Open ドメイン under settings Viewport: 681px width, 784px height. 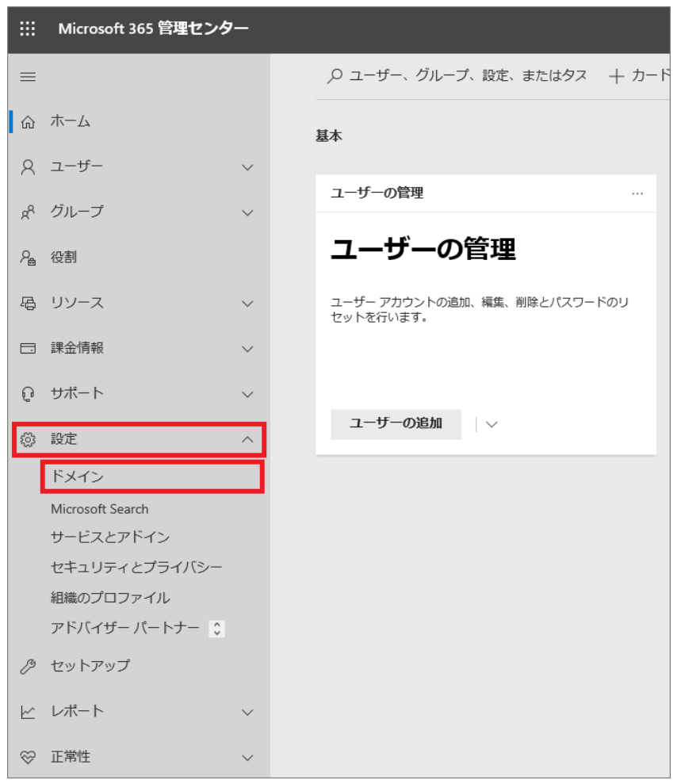[152, 476]
